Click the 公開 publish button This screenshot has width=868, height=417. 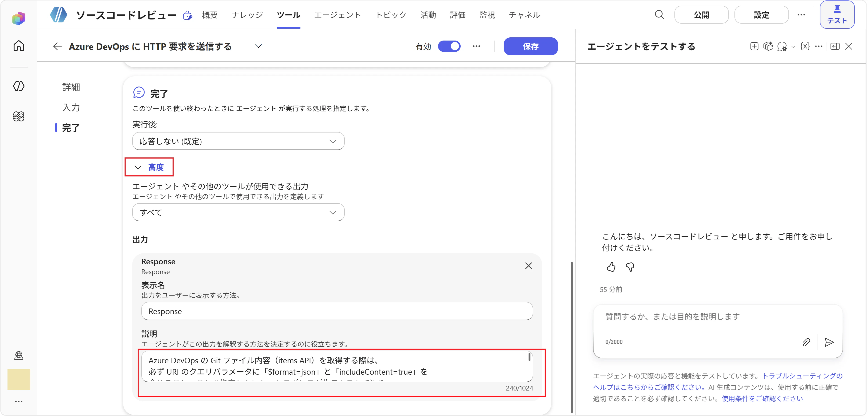coord(701,15)
